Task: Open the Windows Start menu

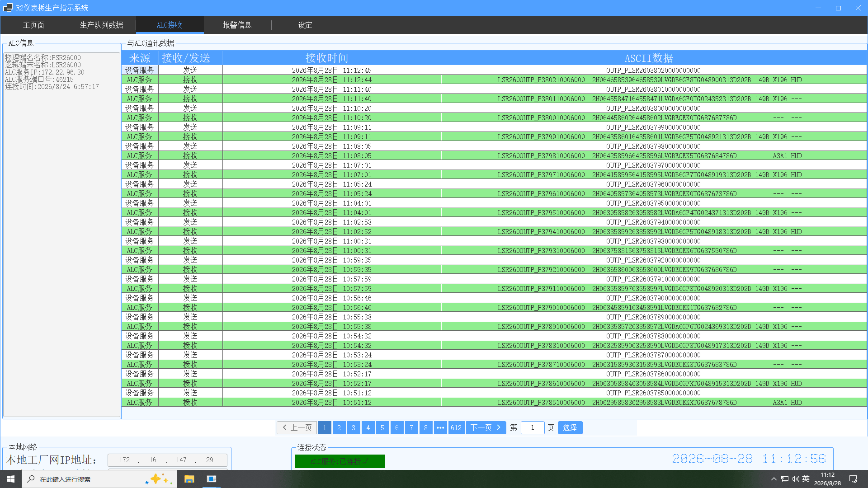Action: [x=11, y=479]
